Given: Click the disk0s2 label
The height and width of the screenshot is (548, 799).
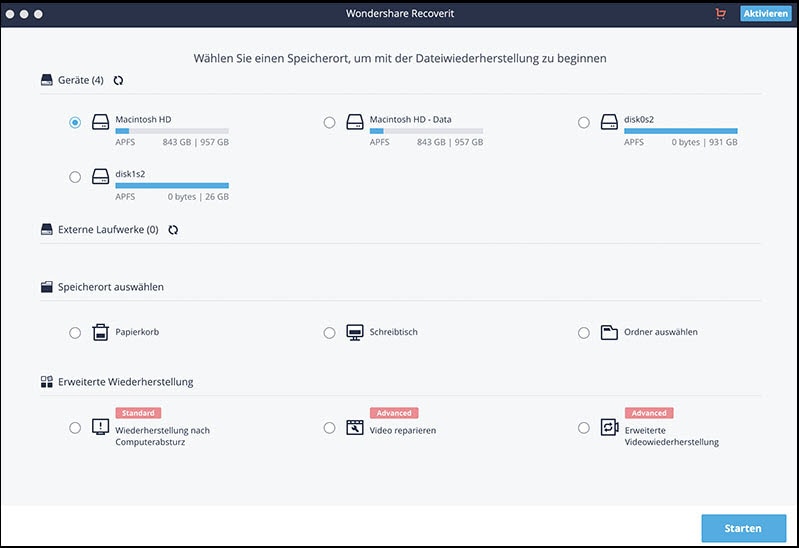Looking at the screenshot, I should click(x=639, y=119).
